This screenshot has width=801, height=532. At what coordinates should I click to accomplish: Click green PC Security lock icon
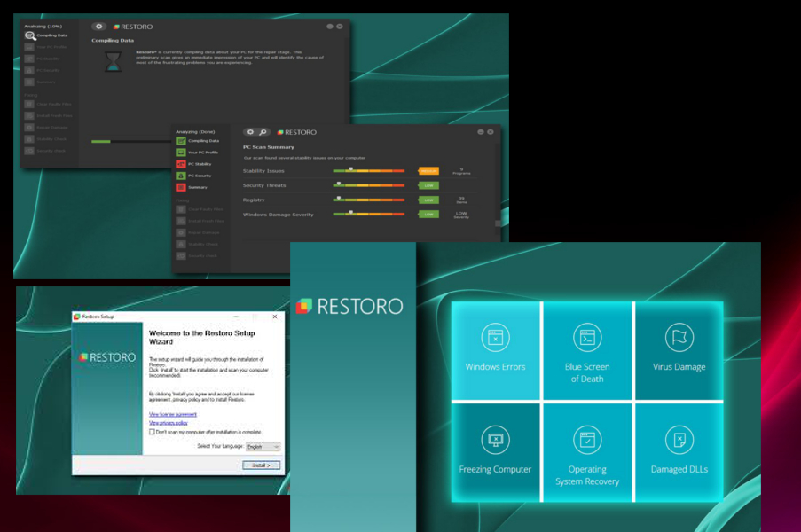click(x=181, y=176)
